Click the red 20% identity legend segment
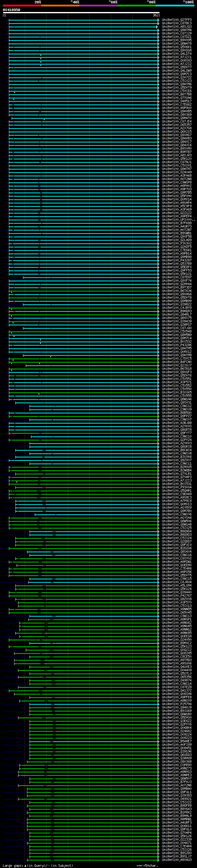The width and height of the screenshot is (197, 868). pyautogui.click(x=22, y=6)
